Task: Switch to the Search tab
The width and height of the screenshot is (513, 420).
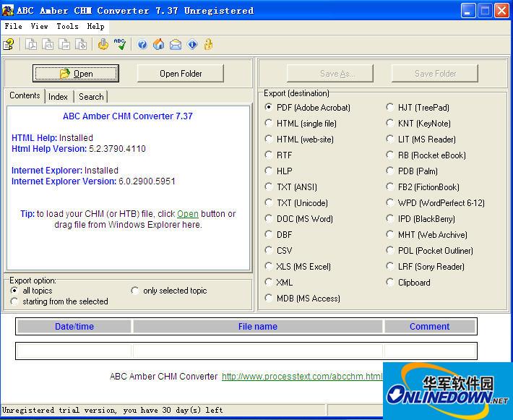Action: click(91, 97)
